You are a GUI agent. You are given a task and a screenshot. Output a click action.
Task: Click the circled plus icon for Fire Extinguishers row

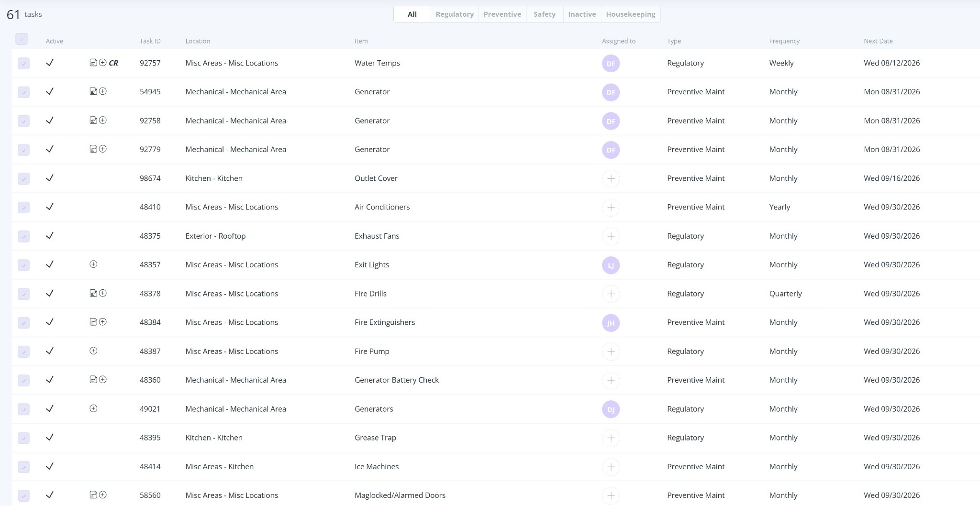pos(102,322)
